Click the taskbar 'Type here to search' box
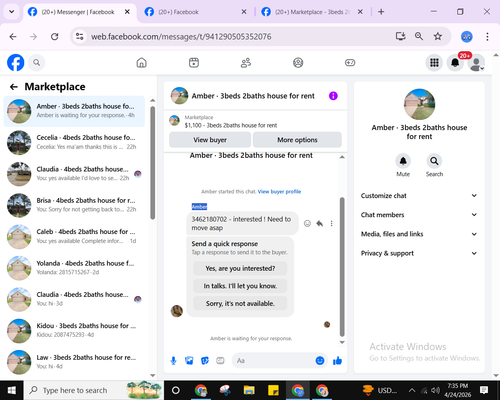 click(x=93, y=390)
